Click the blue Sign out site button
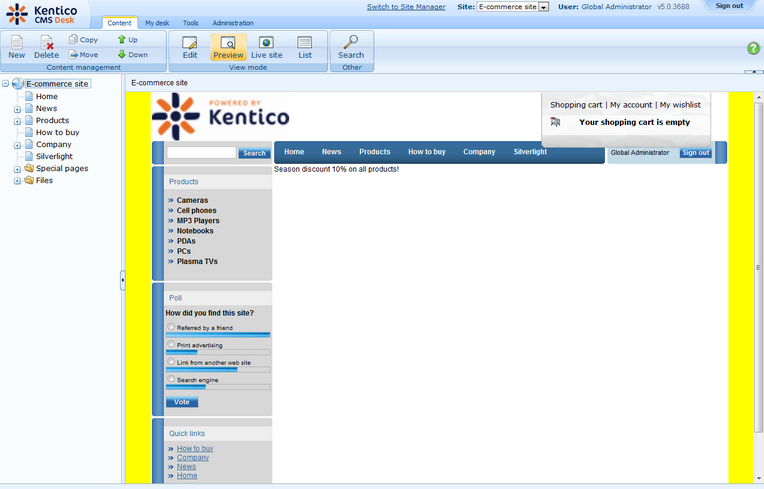The width and height of the screenshot is (764, 489). point(696,152)
